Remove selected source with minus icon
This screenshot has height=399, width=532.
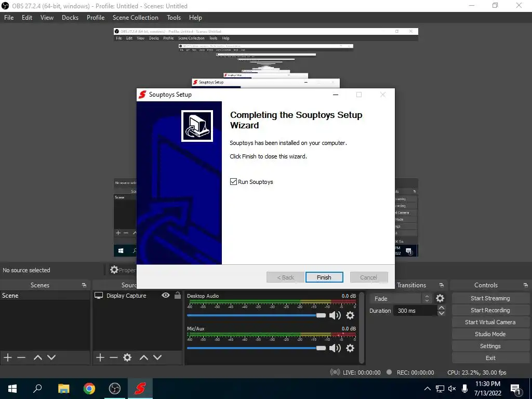click(x=114, y=357)
